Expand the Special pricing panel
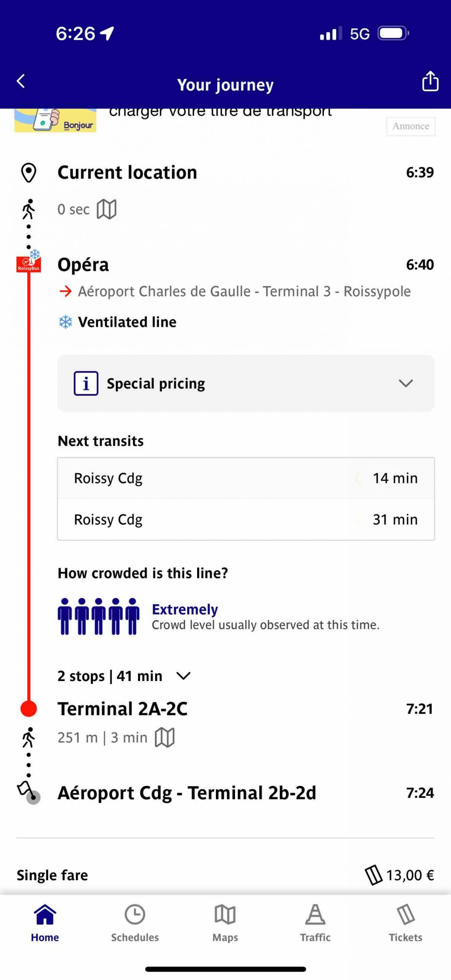 (x=405, y=383)
